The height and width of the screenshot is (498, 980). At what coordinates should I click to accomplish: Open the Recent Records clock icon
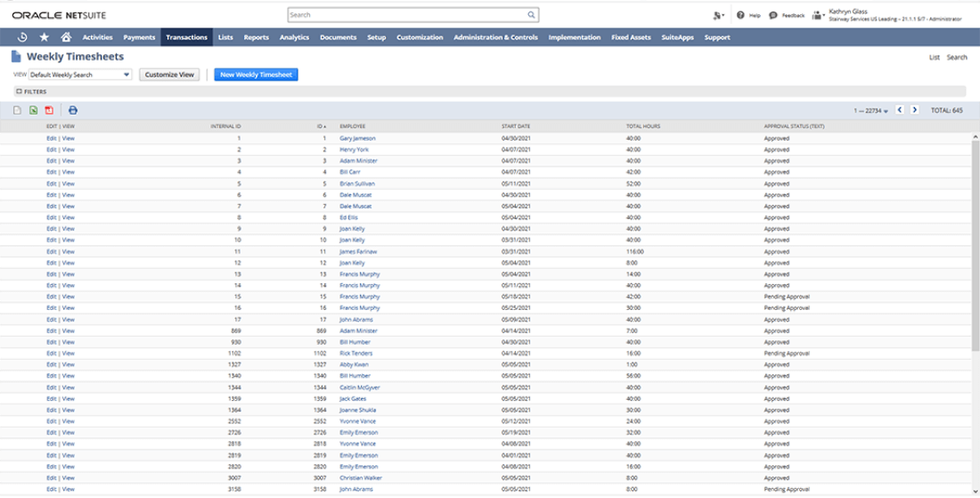click(21, 37)
